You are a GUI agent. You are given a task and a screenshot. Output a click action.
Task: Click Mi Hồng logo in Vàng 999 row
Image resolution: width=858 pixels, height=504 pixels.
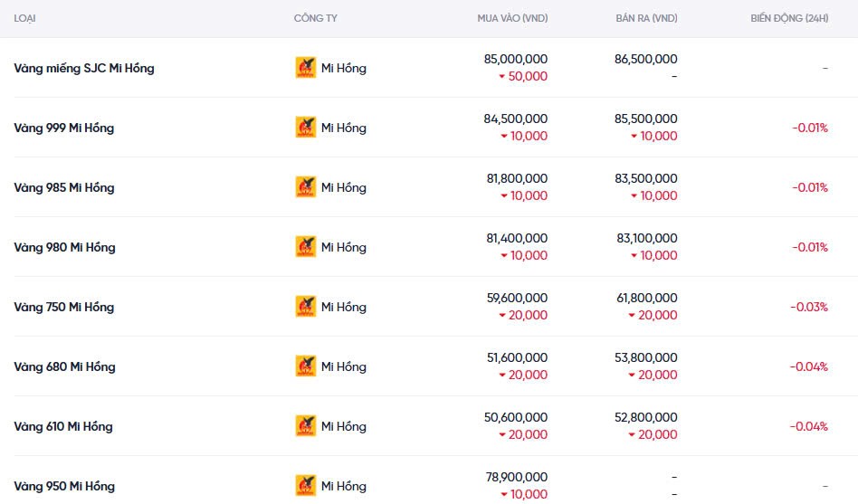pos(306,128)
